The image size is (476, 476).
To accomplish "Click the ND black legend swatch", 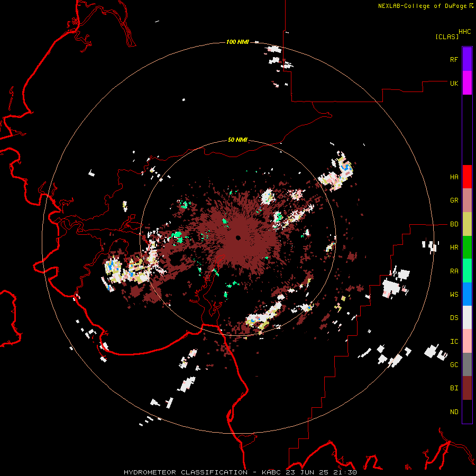I will pos(467,411).
